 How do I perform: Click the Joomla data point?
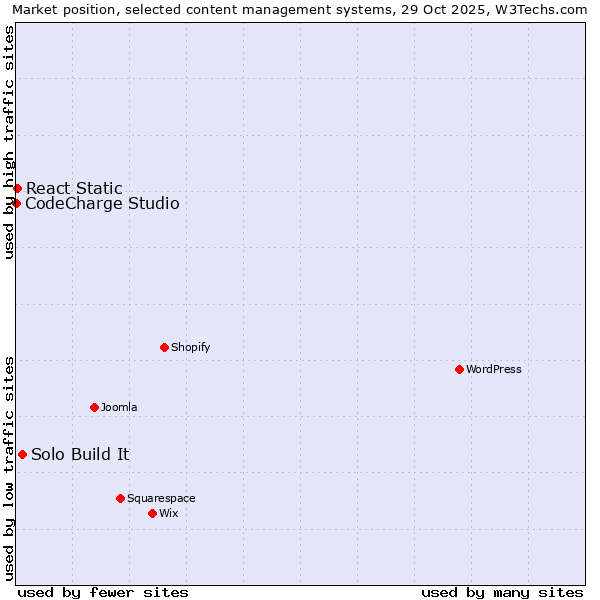pyautogui.click(x=94, y=407)
